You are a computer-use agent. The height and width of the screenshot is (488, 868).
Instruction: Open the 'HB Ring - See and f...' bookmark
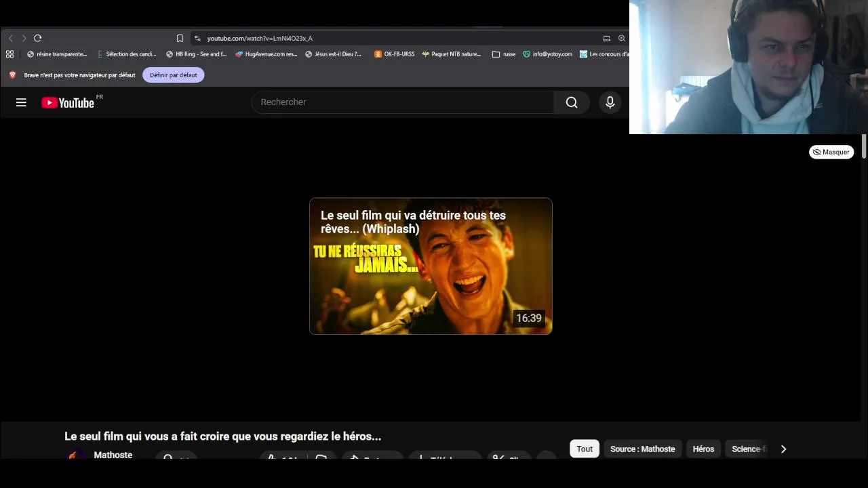(x=197, y=54)
